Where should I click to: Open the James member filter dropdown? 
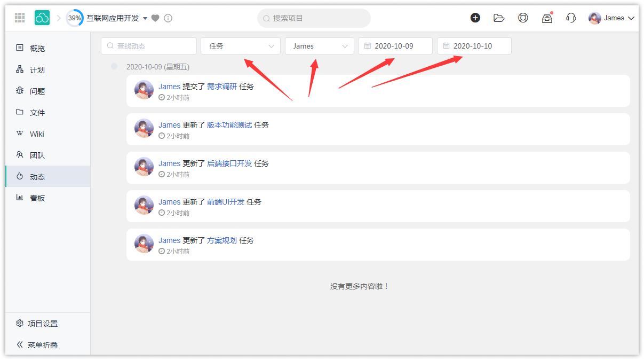319,46
